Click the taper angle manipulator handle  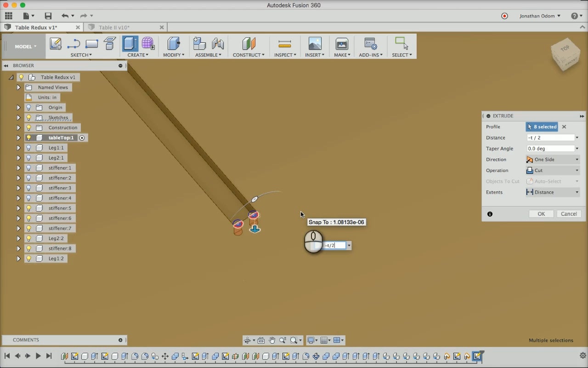coord(255,199)
